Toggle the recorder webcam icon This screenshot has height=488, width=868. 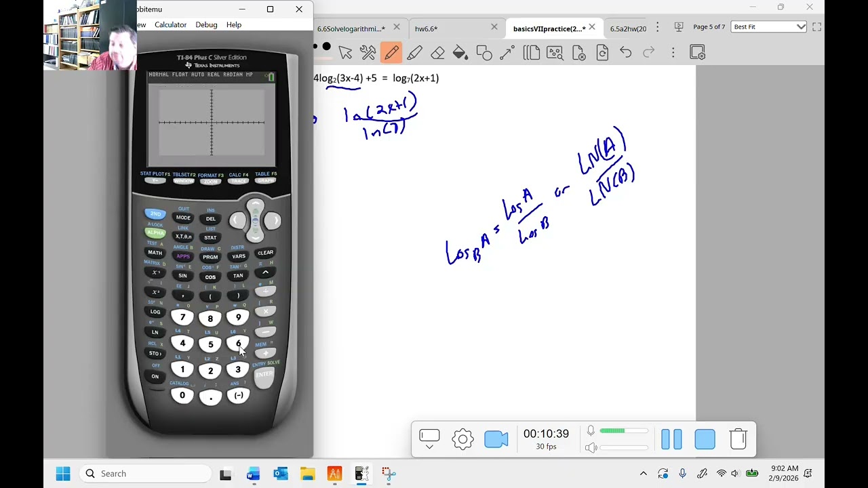pyautogui.click(x=496, y=439)
